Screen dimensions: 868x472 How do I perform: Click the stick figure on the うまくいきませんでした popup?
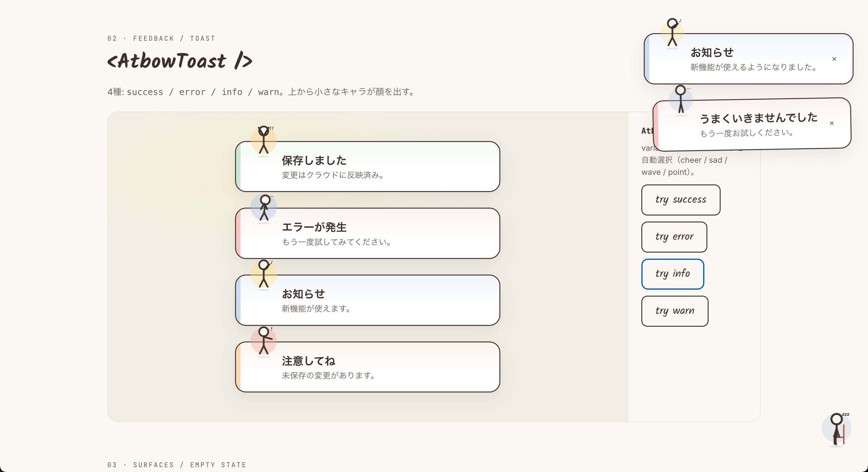pos(681,100)
